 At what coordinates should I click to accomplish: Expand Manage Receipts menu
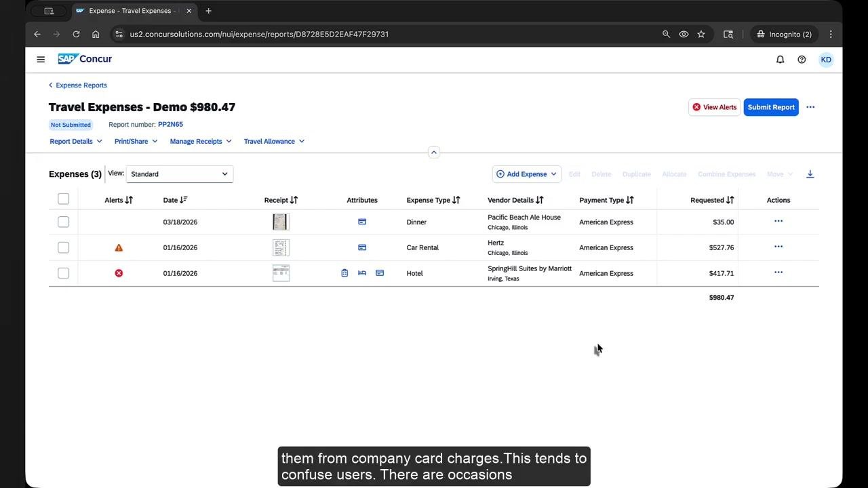coord(201,141)
